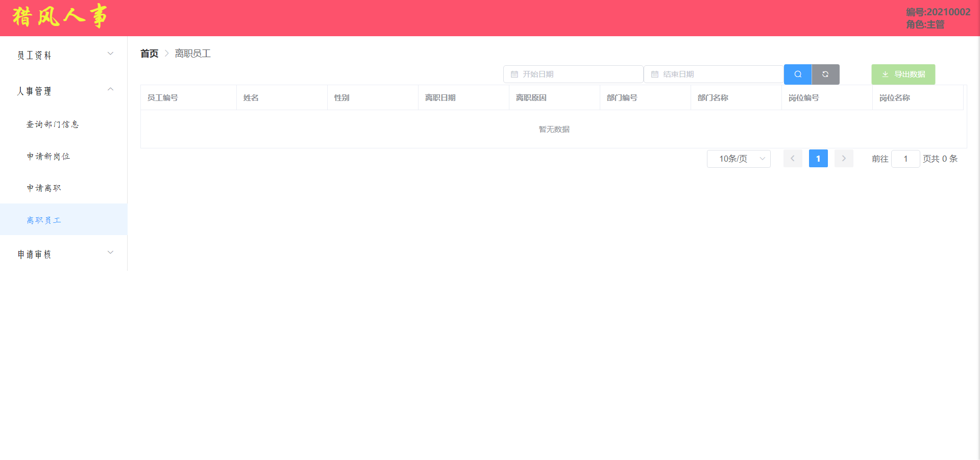Image resolution: width=980 pixels, height=460 pixels.
Task: Click the 暂无数据 empty table text
Action: click(554, 129)
